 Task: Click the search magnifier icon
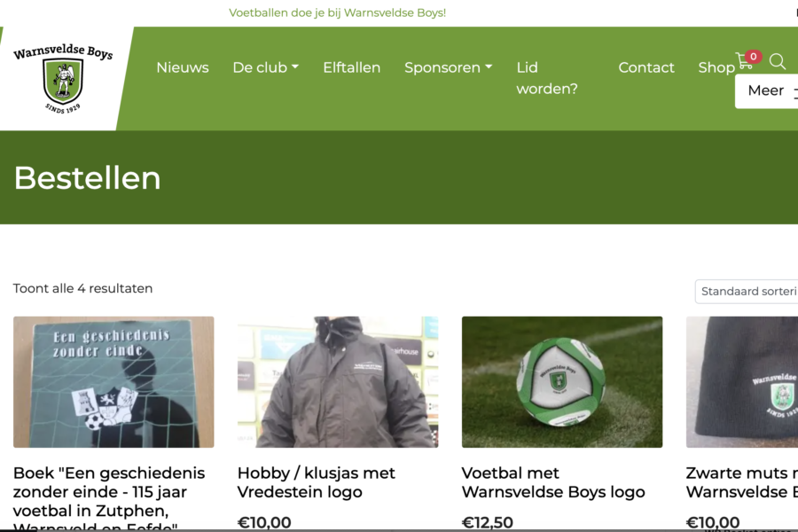777,61
